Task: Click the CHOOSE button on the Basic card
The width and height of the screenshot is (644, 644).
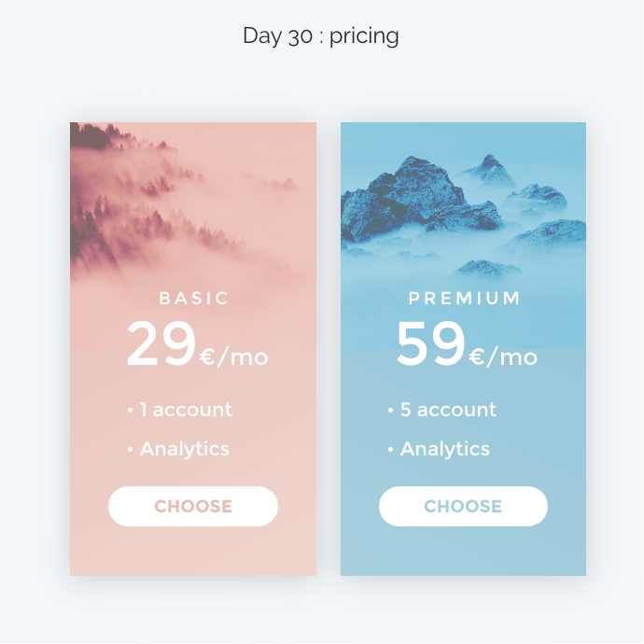Action: 193,506
